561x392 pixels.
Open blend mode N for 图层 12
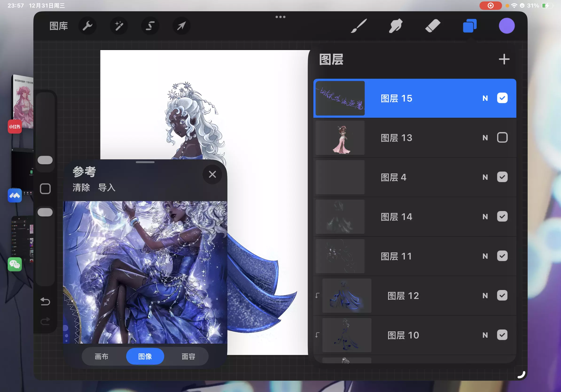[x=485, y=296]
